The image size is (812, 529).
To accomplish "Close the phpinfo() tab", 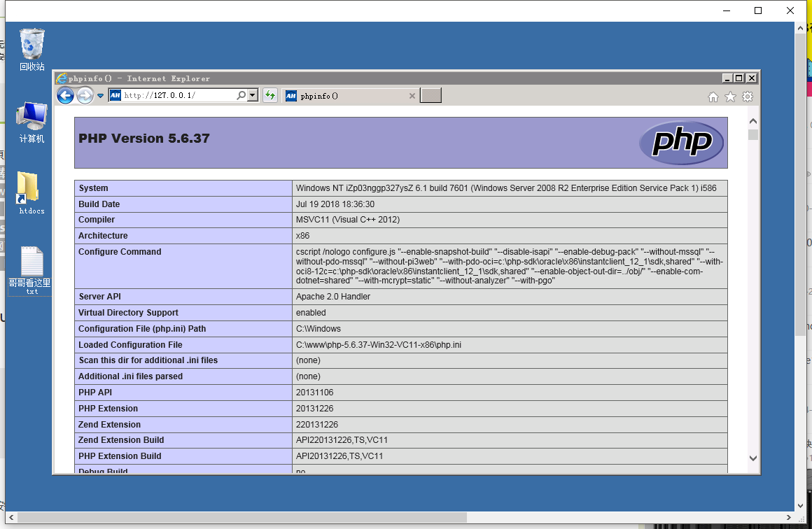I will 412,96.
